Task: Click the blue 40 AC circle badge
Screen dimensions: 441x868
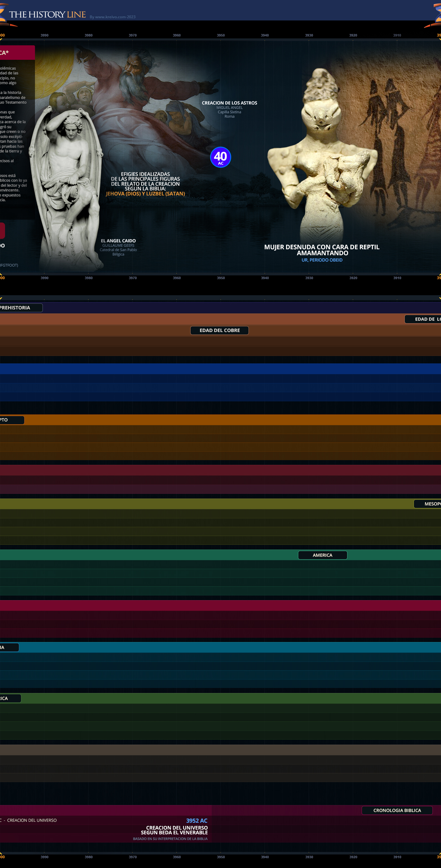Action: pyautogui.click(x=220, y=157)
